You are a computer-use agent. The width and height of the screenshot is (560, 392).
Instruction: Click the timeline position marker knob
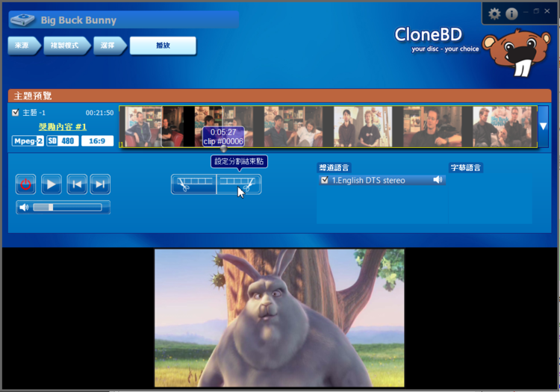coord(223,149)
